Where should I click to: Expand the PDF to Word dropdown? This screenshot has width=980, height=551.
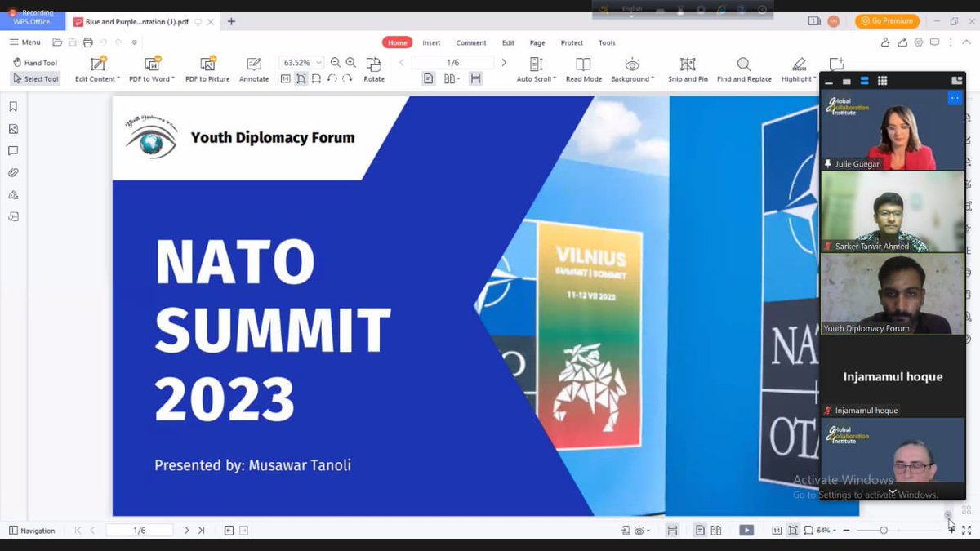[173, 79]
